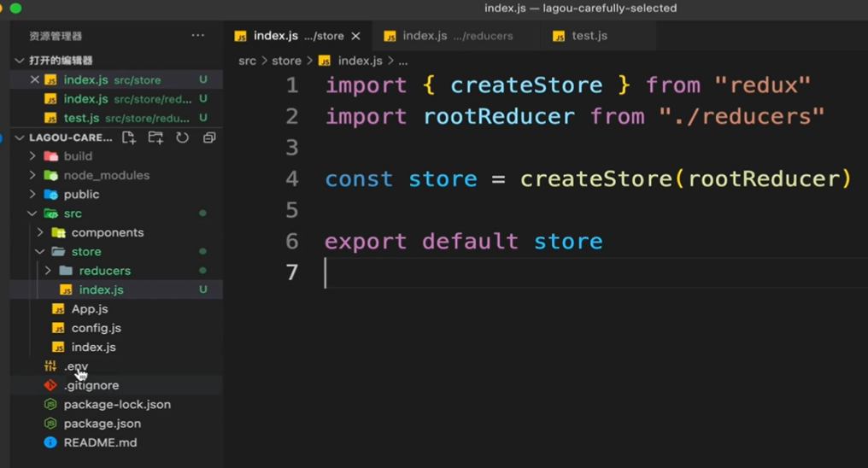Click the breadcrumb ellipsis segment
Image resolution: width=868 pixels, height=468 pixels.
[403, 62]
